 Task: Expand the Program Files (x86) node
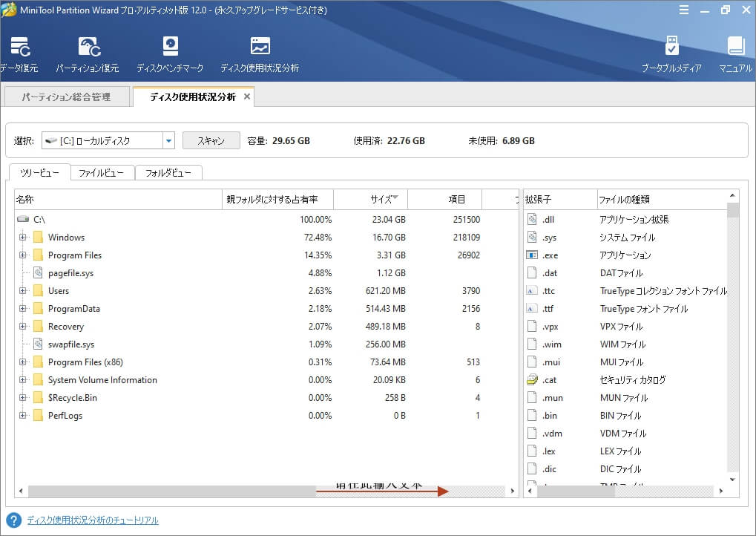(x=22, y=362)
